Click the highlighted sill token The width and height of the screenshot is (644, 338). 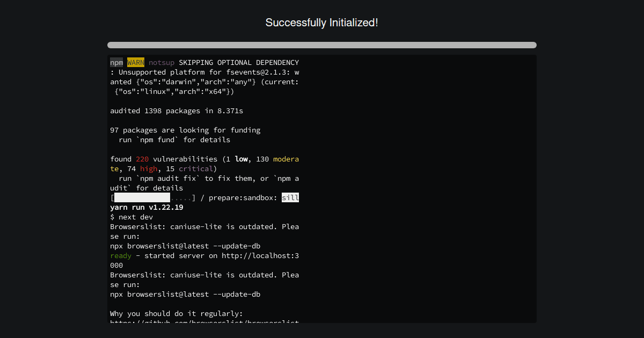(290, 197)
